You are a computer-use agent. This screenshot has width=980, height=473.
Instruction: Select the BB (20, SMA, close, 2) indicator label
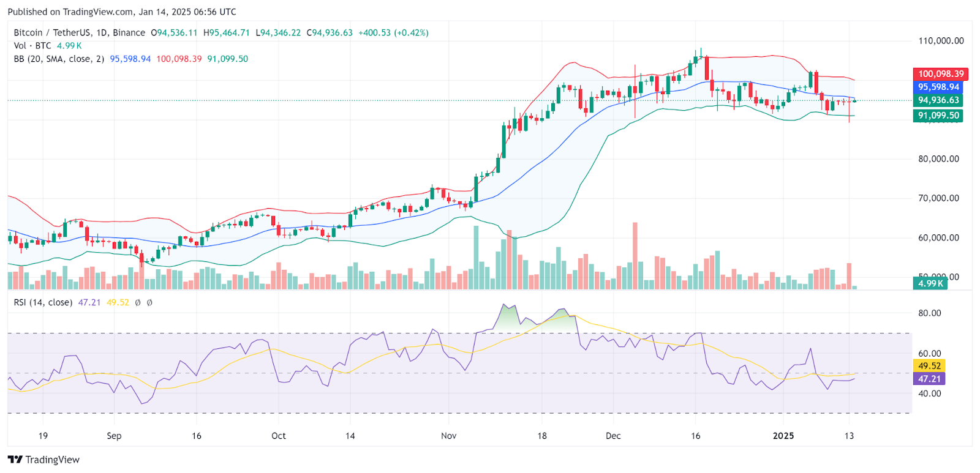[59, 59]
